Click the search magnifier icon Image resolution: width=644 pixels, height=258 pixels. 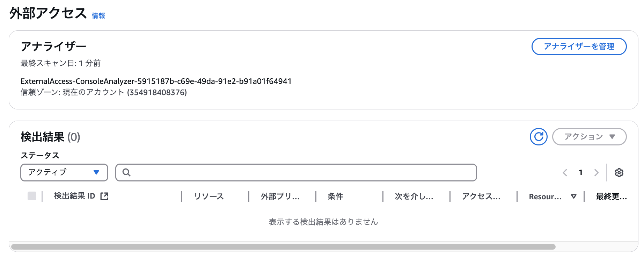click(126, 173)
